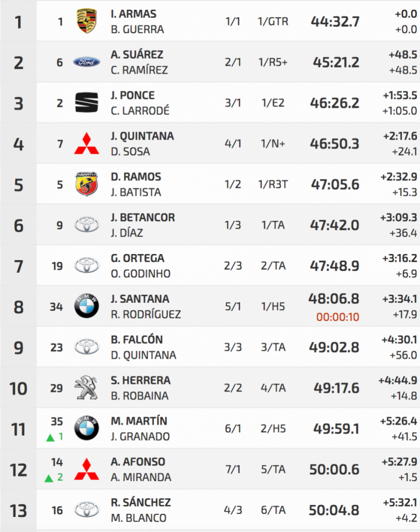This screenshot has width=420, height=532.
Task: Click the 1/R5+ class label
Action: [x=273, y=62]
